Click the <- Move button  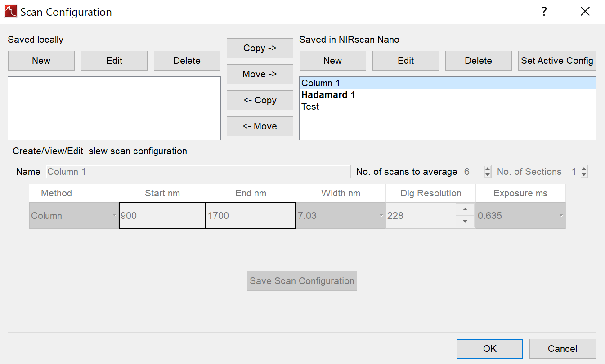pos(260,126)
